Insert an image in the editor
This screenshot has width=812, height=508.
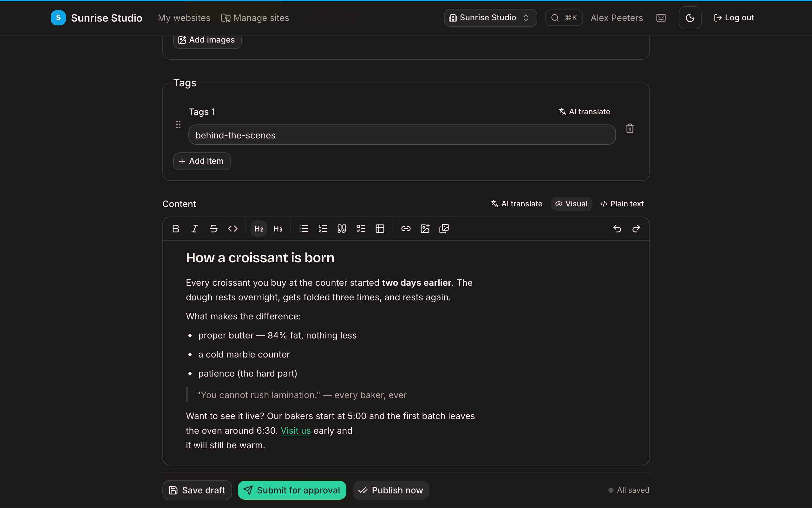pos(425,229)
